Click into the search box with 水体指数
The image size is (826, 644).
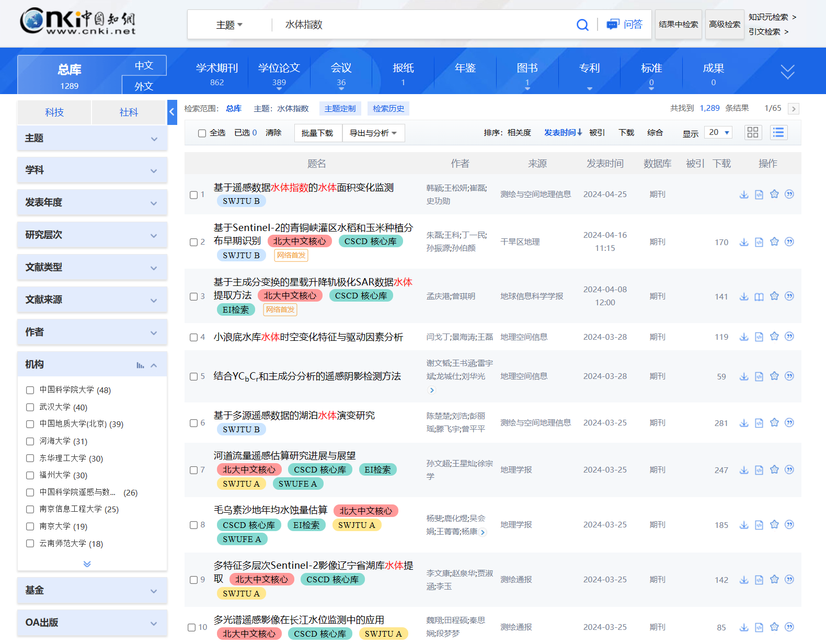point(423,25)
